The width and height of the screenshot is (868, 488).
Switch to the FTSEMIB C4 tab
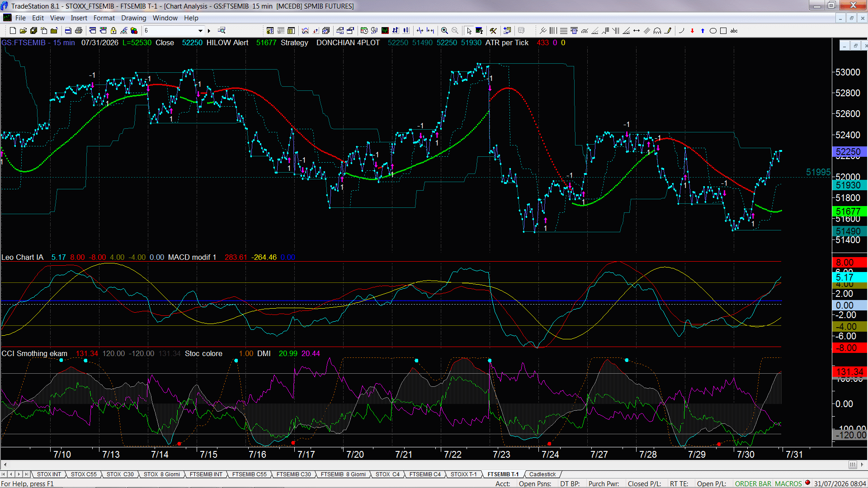(x=425, y=474)
